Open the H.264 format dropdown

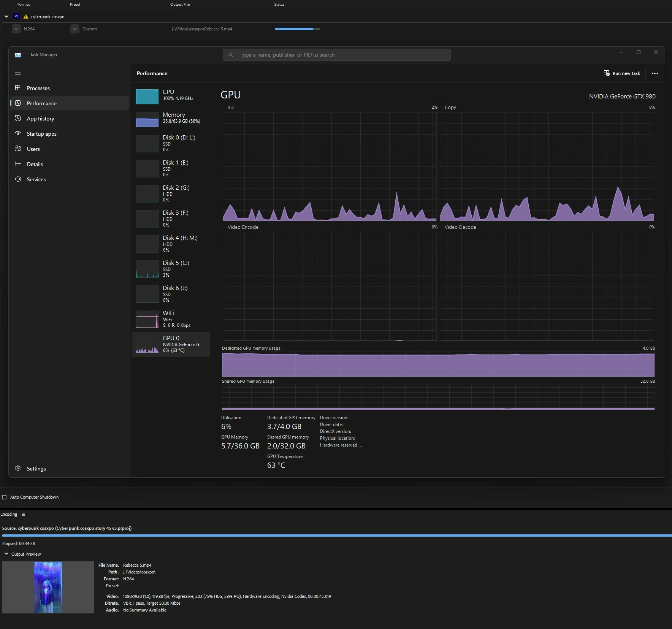(16, 29)
